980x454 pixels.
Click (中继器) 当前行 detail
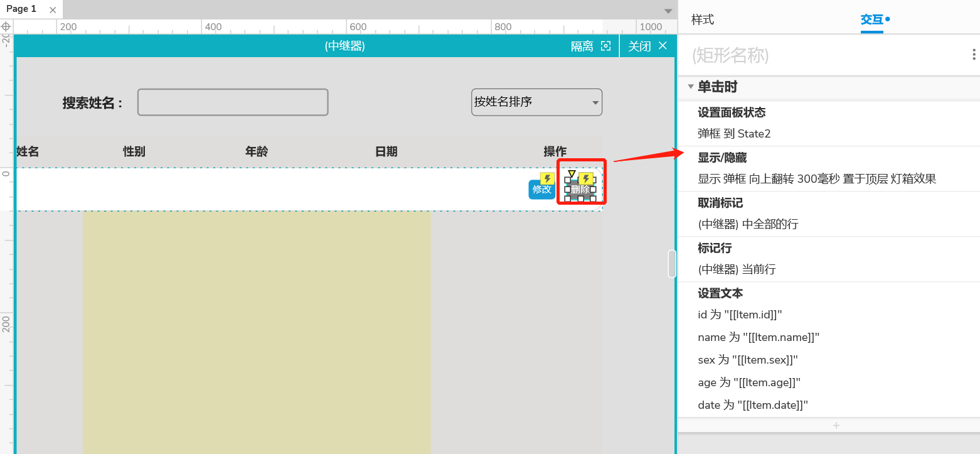click(737, 269)
